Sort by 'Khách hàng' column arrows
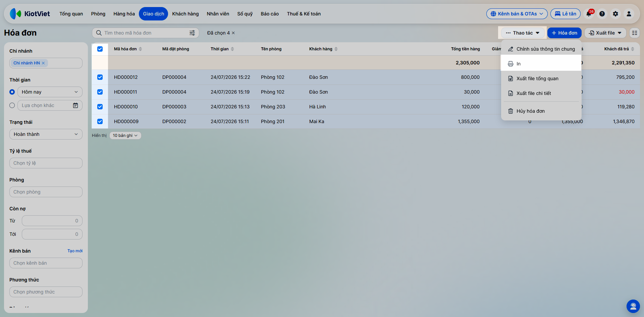The height and width of the screenshot is (317, 644). (336, 49)
